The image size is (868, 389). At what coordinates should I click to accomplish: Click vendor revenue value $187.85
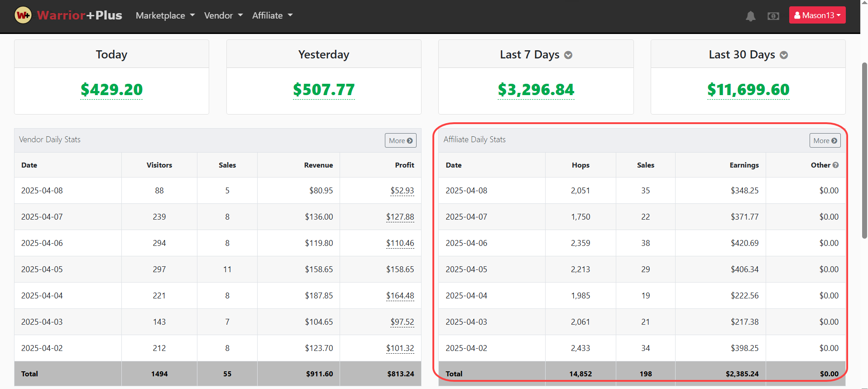[x=319, y=296]
